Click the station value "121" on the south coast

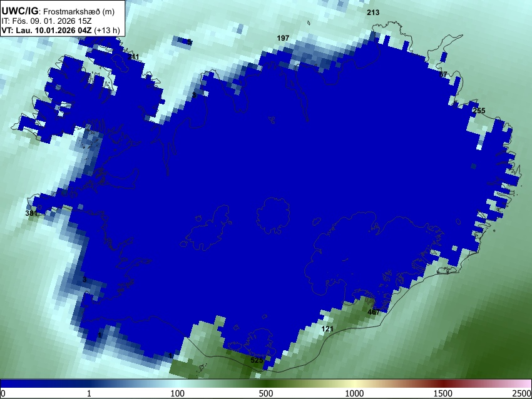click(x=327, y=329)
